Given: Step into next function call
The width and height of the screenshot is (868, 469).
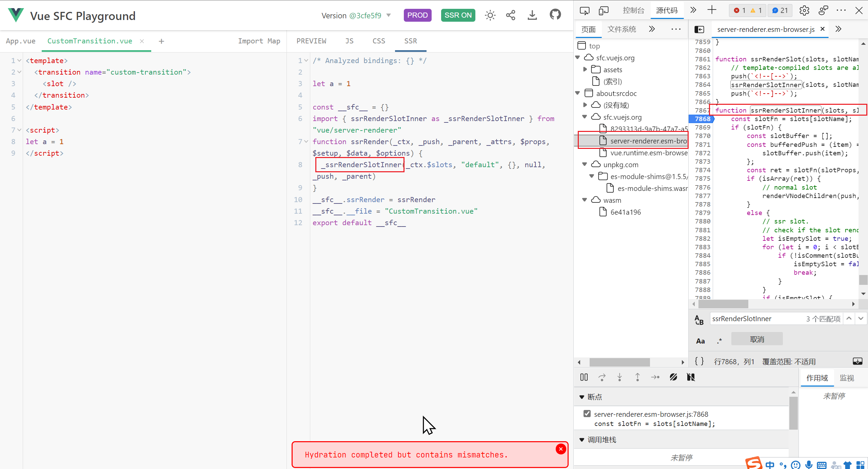Looking at the screenshot, I should [x=619, y=377].
